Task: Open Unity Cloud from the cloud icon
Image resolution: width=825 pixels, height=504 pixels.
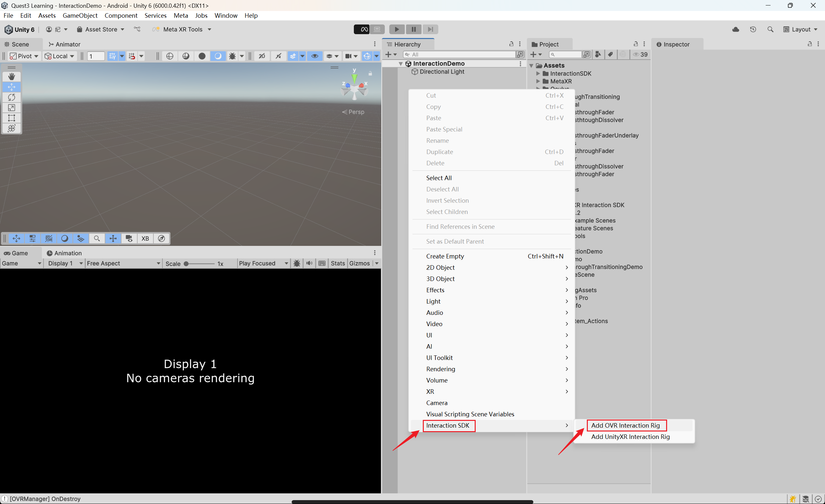Action: tap(735, 29)
